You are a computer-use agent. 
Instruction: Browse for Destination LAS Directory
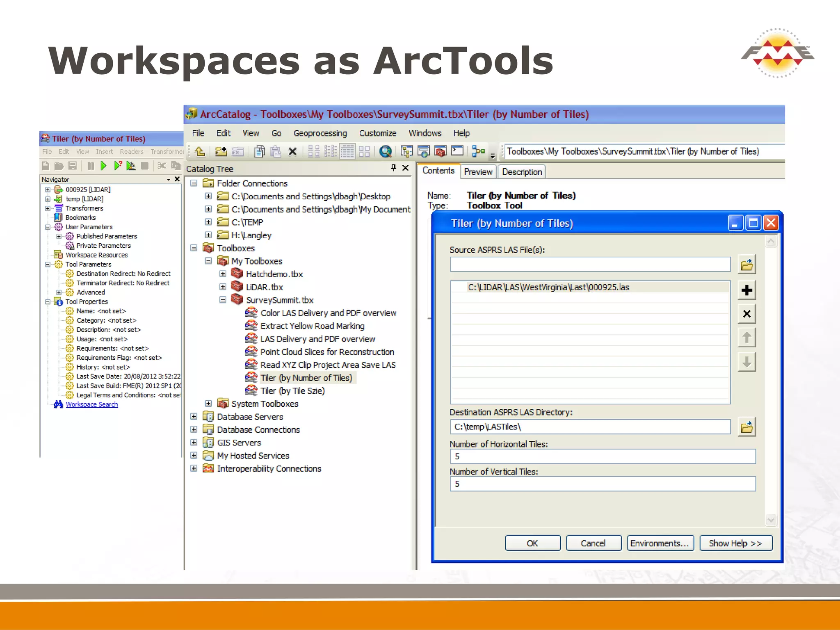point(746,427)
